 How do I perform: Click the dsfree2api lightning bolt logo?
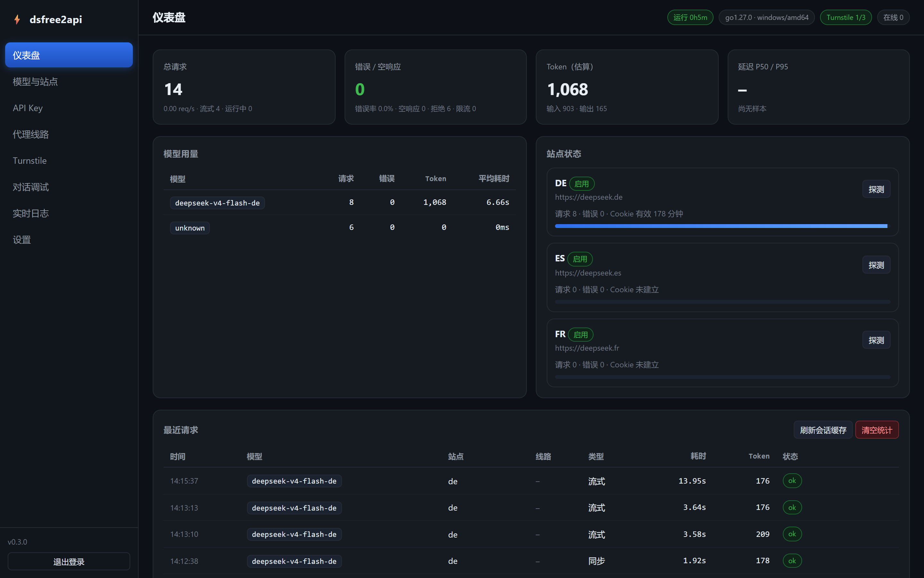17,20
